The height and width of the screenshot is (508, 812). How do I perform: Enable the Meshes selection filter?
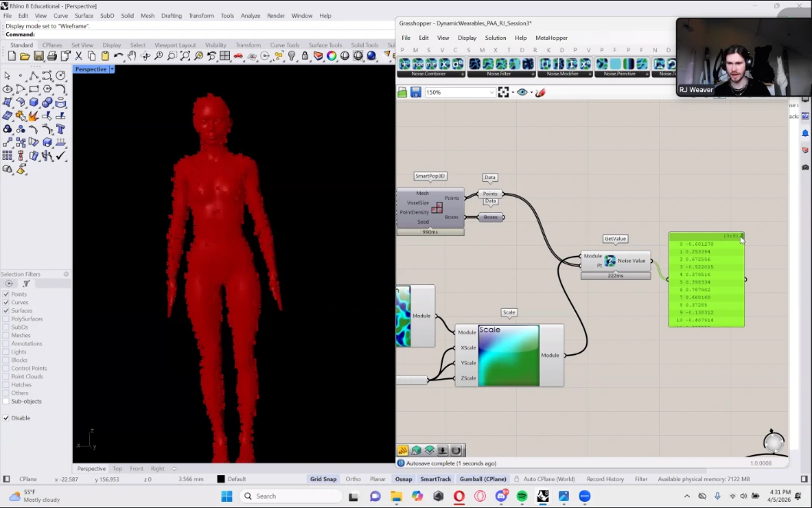(6, 335)
